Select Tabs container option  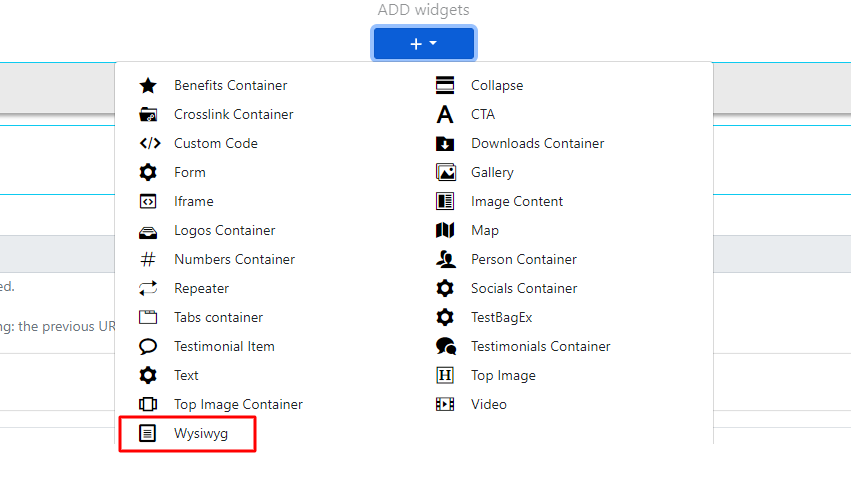coord(218,318)
